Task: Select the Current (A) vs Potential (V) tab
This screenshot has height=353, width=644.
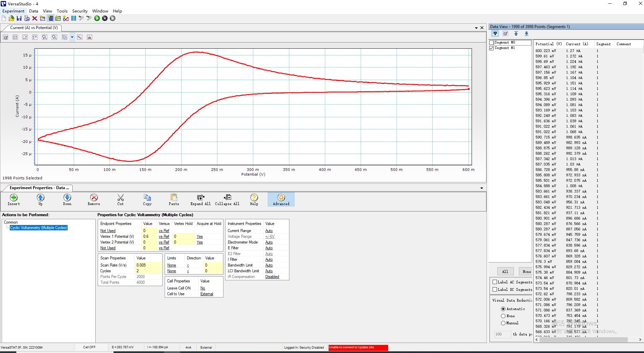Action: coord(33,28)
